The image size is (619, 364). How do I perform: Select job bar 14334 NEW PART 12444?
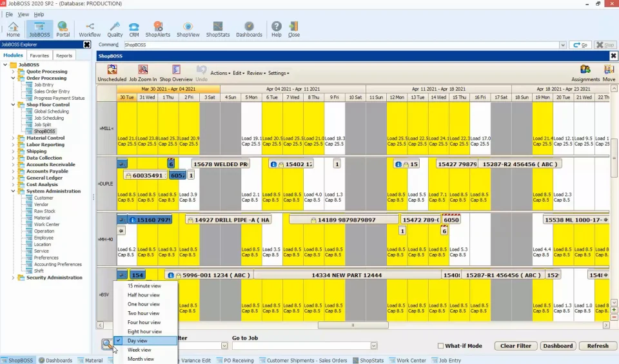(347, 275)
